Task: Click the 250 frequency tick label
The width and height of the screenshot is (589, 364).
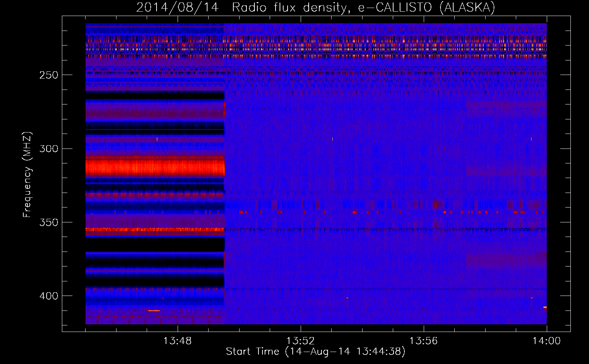Action: (49, 75)
